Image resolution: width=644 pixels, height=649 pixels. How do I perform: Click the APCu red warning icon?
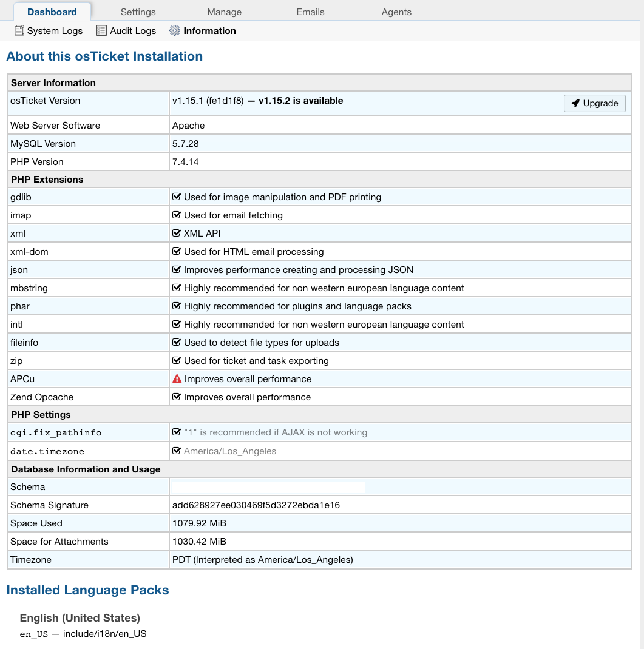[x=177, y=378]
